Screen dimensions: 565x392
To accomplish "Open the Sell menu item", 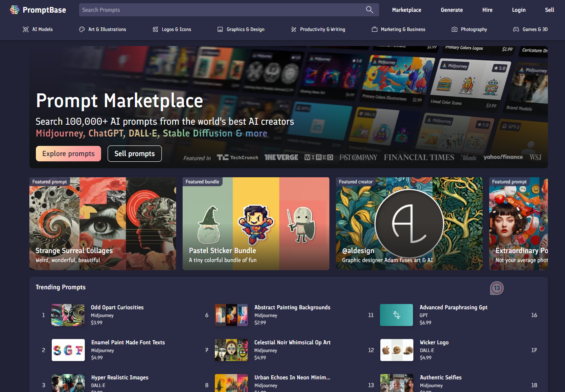I will click(550, 10).
